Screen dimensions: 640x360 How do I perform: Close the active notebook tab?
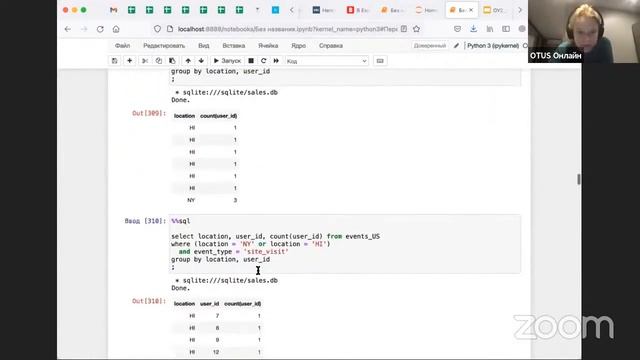pos(471,10)
